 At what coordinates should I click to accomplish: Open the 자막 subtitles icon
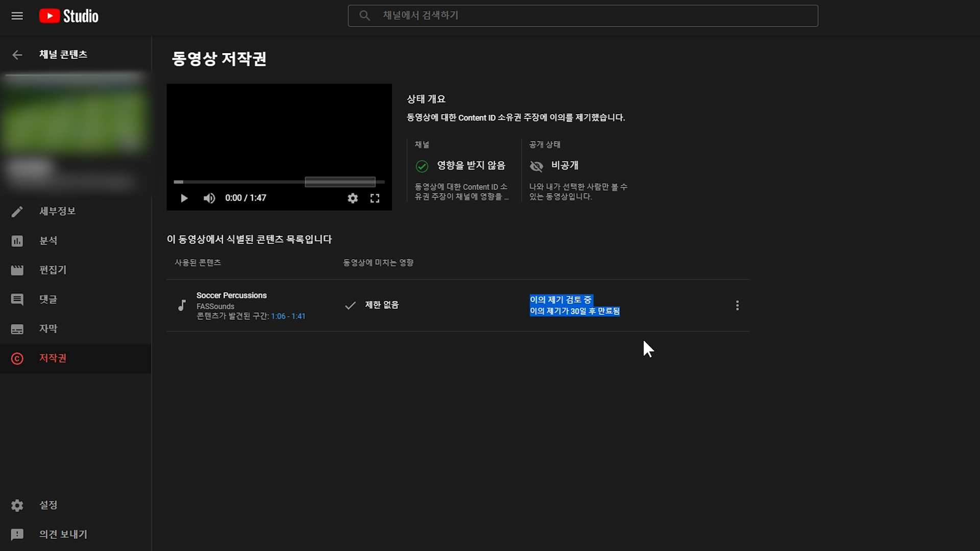17,329
